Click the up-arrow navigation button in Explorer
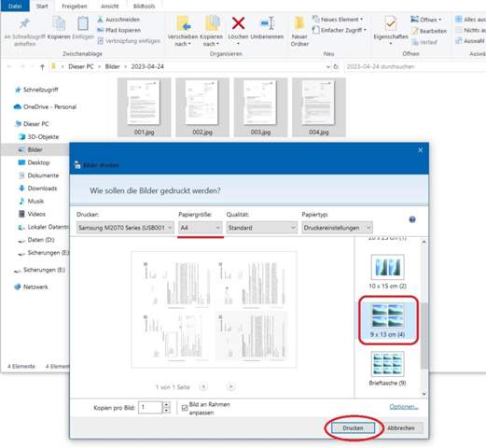 coord(42,66)
